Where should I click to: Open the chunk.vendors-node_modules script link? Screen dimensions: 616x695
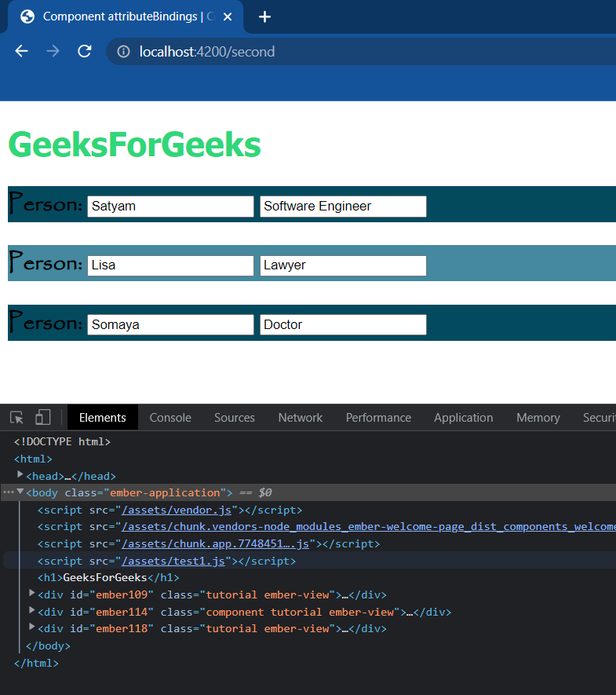tap(369, 527)
